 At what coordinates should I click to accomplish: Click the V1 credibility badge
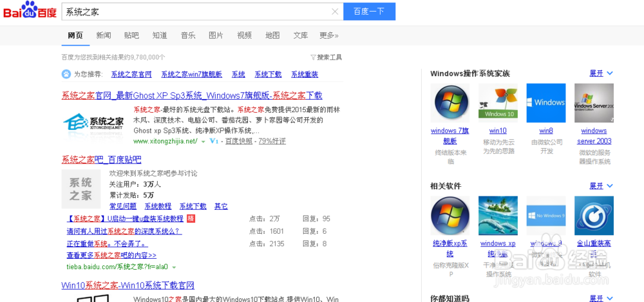pos(214,142)
